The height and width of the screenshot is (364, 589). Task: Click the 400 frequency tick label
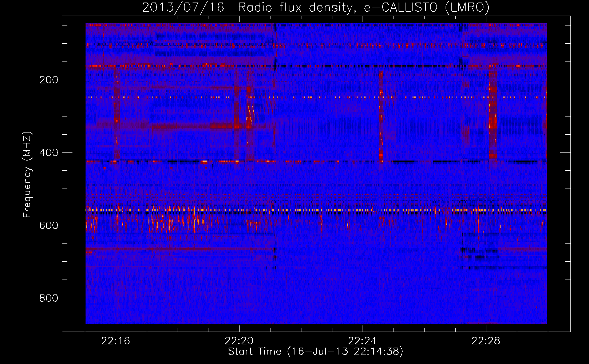[49, 153]
